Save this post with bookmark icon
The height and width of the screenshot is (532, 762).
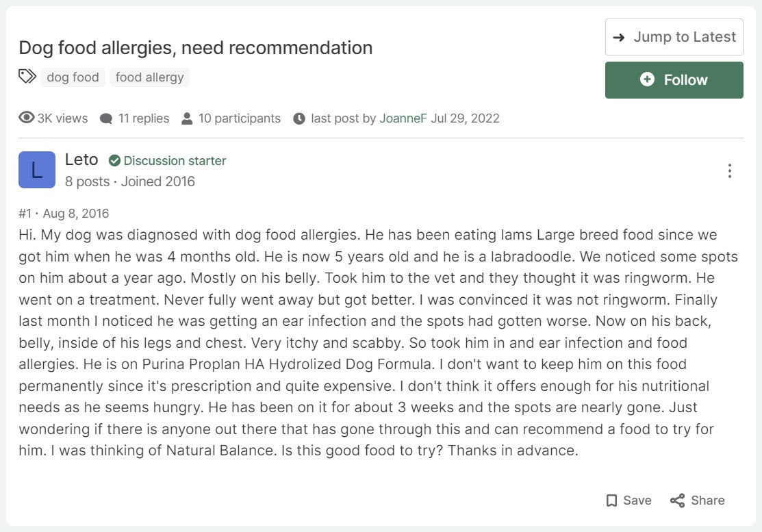pos(628,501)
